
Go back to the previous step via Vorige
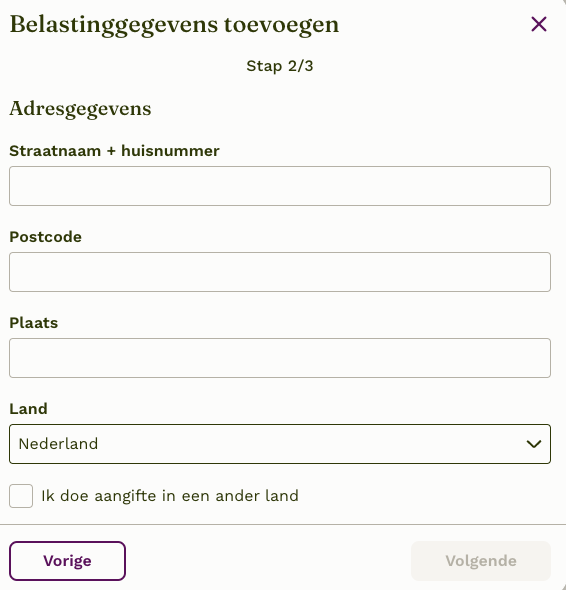(x=67, y=561)
